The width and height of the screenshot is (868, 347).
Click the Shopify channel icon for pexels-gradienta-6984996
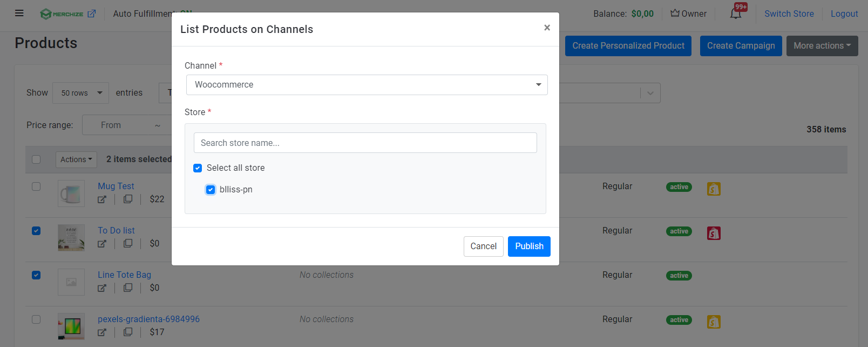coord(714,322)
